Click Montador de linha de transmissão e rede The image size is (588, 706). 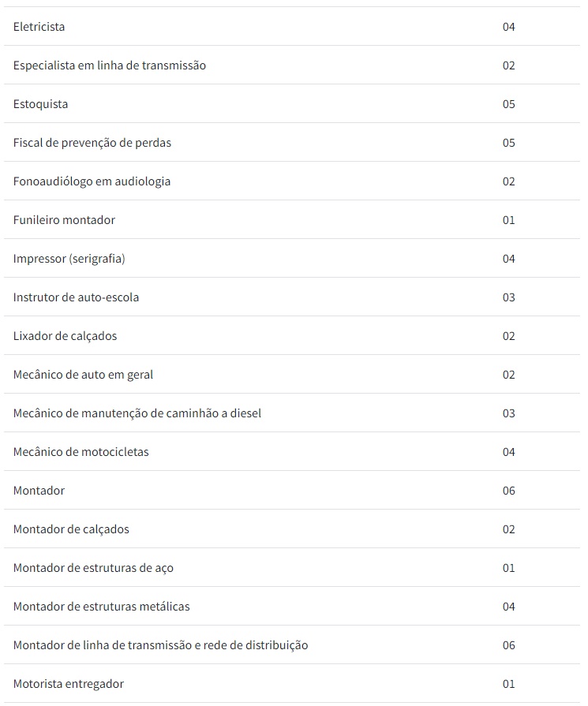pyautogui.click(x=160, y=645)
